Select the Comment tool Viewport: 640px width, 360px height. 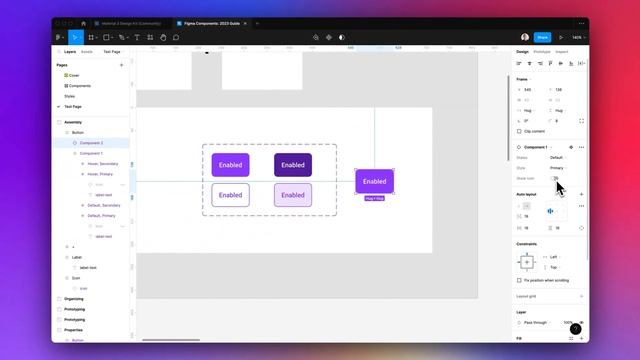coord(176,37)
